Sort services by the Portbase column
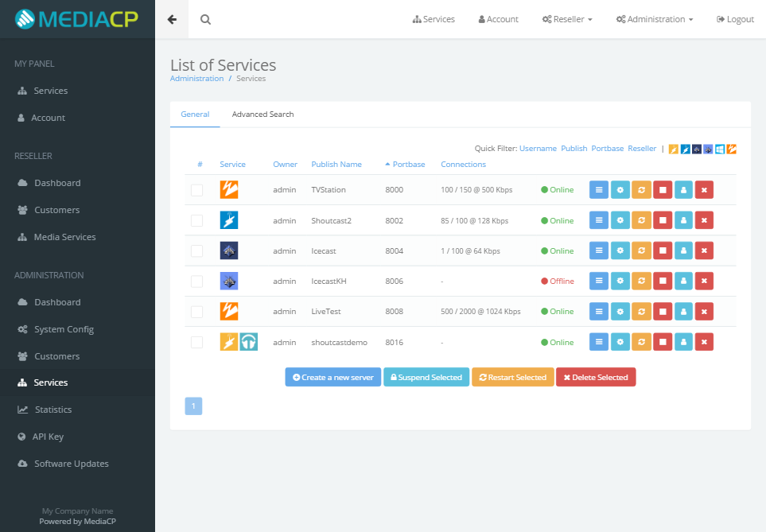The width and height of the screenshot is (766, 532). point(406,164)
